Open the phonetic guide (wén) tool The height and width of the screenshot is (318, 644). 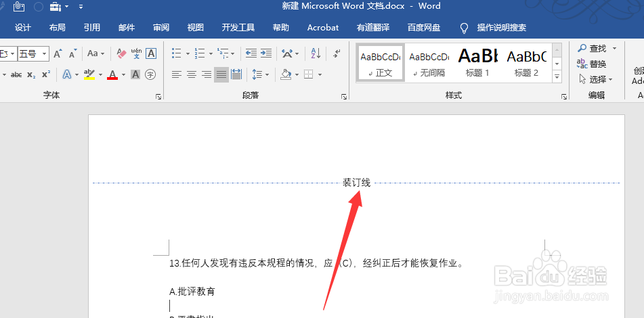click(136, 53)
